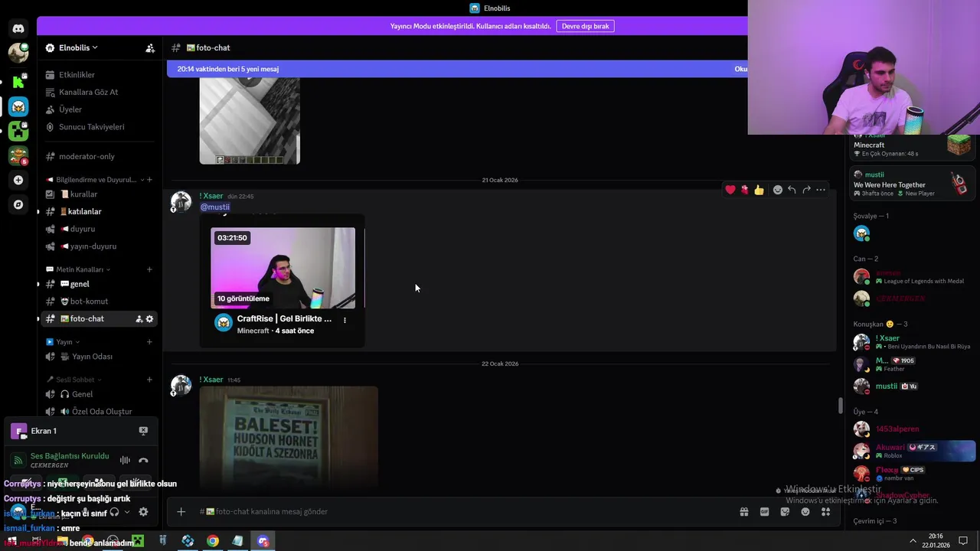Join Yayın Odası voice channel

coord(98,357)
